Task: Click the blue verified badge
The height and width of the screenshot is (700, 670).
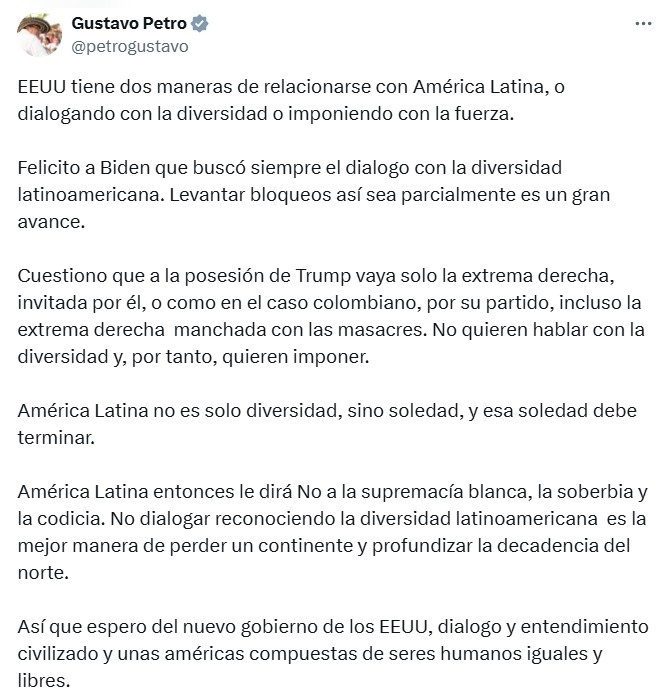Action: click(202, 24)
